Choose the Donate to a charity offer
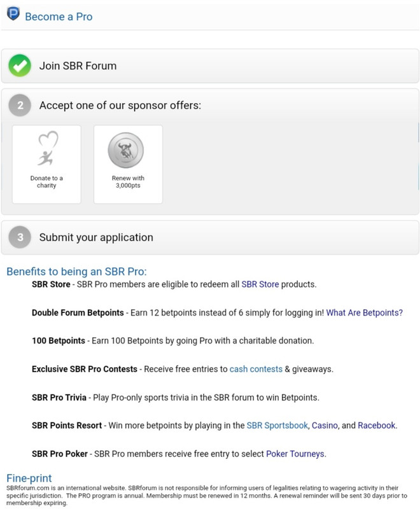Screen dimensions: 420x509 tap(46, 165)
